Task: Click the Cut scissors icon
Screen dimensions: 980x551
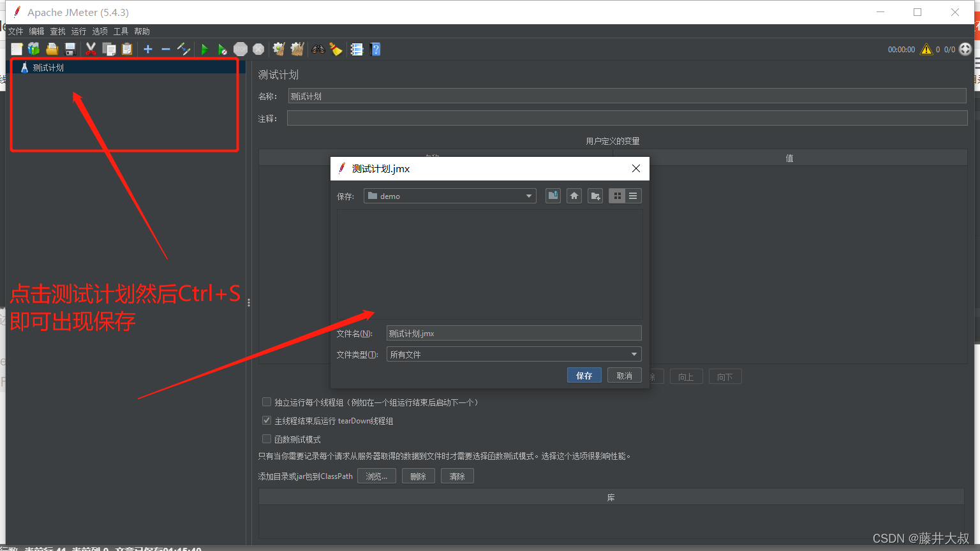Action: 91,49
